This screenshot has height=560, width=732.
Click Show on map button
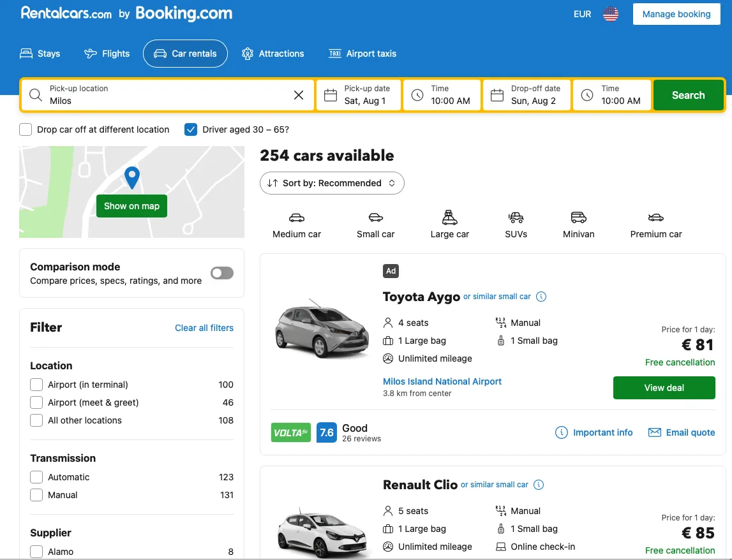pyautogui.click(x=131, y=206)
